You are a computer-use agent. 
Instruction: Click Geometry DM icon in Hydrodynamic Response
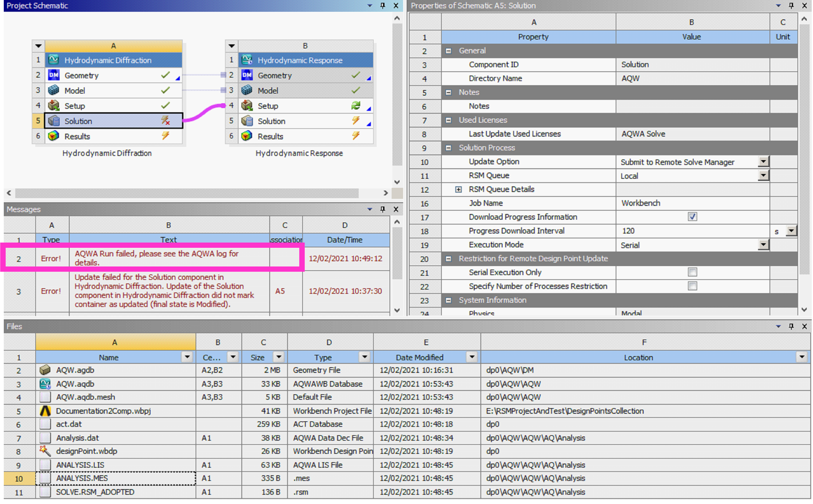(x=247, y=75)
